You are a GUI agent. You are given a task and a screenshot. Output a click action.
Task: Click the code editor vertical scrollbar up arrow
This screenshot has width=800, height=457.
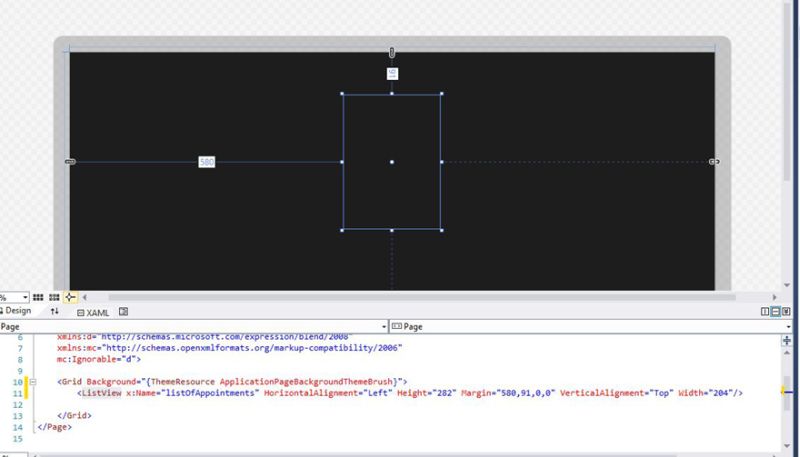click(787, 352)
